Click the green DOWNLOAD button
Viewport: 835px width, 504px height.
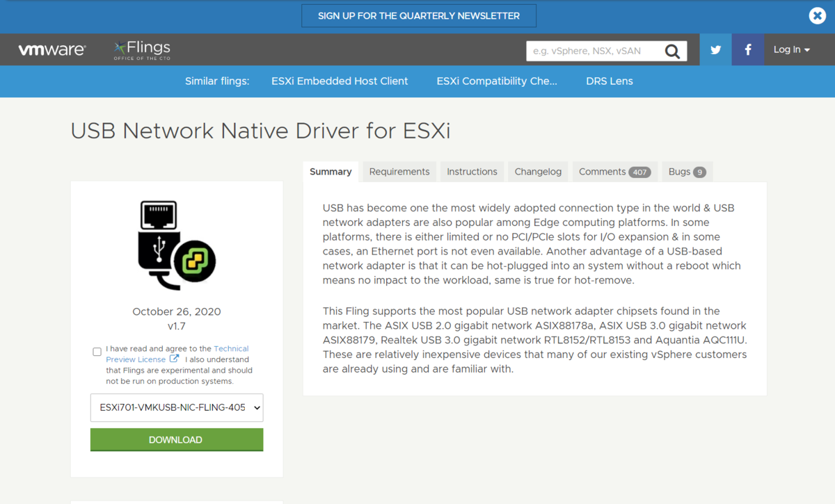[x=177, y=439]
